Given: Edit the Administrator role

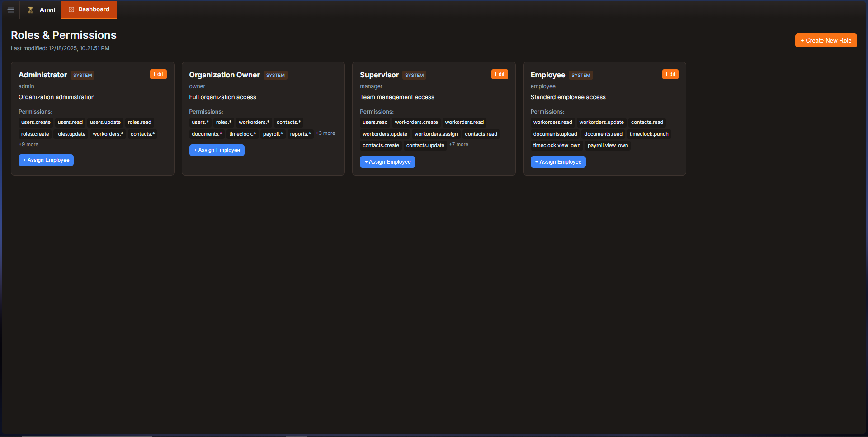Looking at the screenshot, I should point(158,74).
